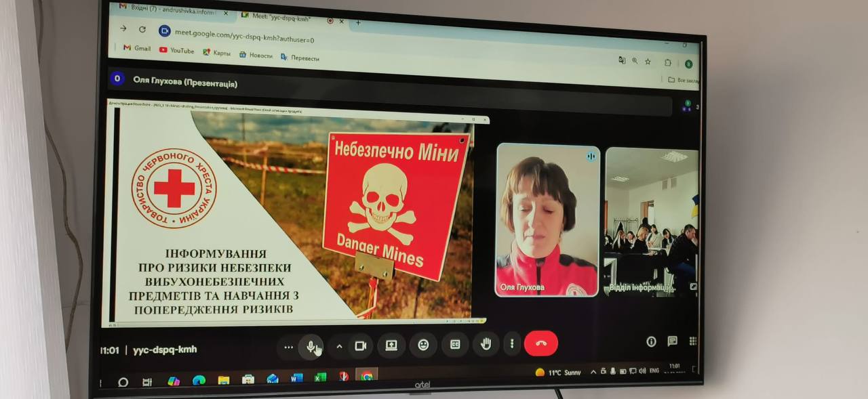Click the Present screen icon

point(391,345)
